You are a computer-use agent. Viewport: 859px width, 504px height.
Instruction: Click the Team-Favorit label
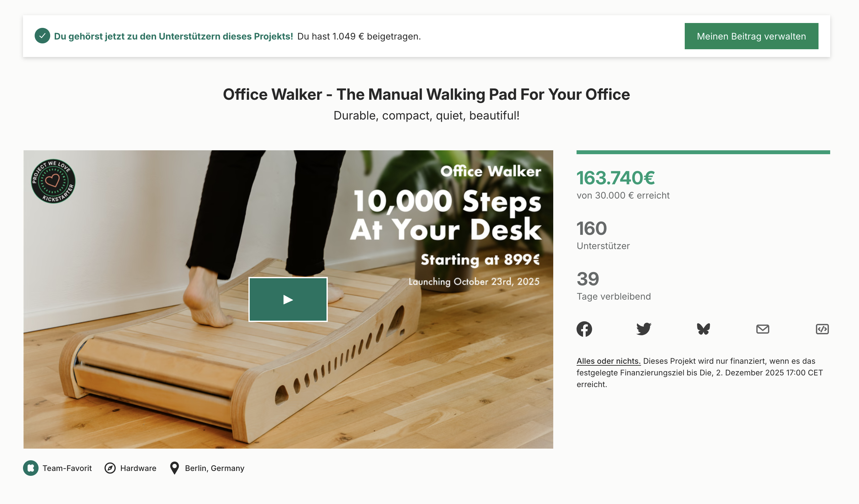click(x=67, y=468)
